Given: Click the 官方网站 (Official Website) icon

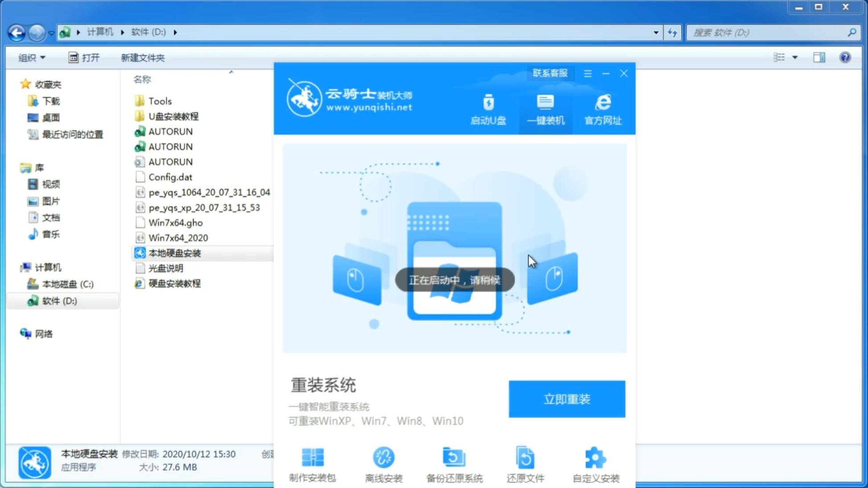Looking at the screenshot, I should click(x=602, y=109).
